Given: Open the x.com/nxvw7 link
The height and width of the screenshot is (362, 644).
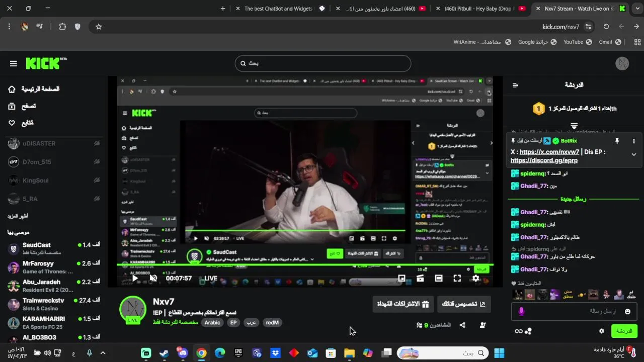Looking at the screenshot, I should tap(549, 152).
